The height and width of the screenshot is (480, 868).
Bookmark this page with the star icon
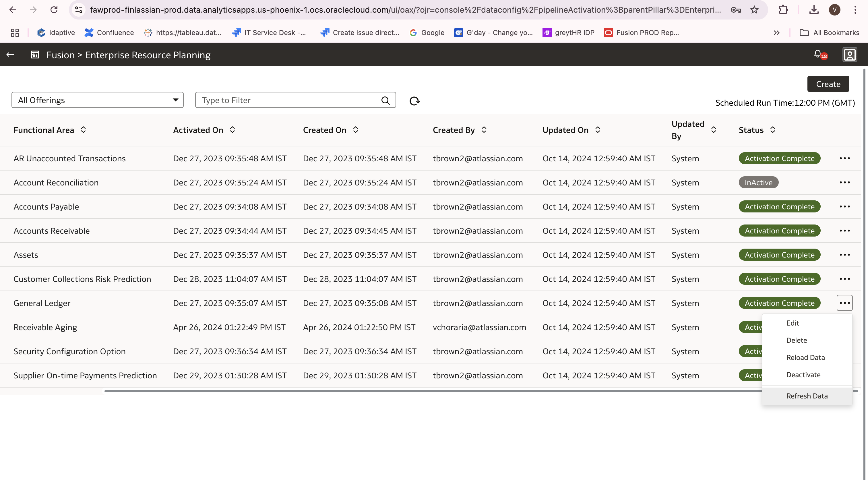(754, 10)
